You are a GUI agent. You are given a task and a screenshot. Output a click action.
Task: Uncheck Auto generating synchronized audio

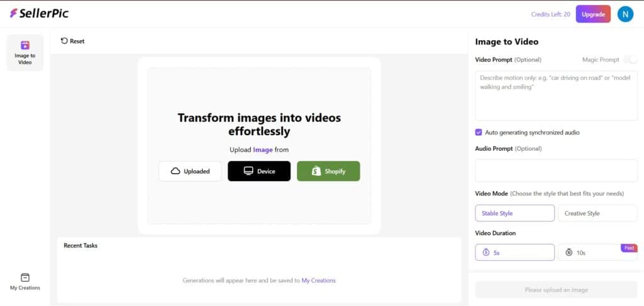pyautogui.click(x=479, y=133)
